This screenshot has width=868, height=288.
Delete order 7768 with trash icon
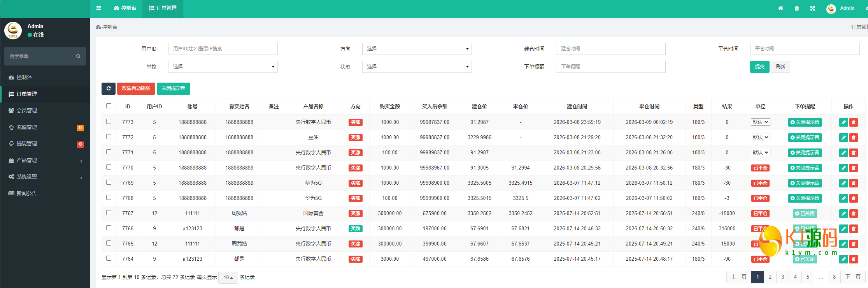click(x=854, y=198)
